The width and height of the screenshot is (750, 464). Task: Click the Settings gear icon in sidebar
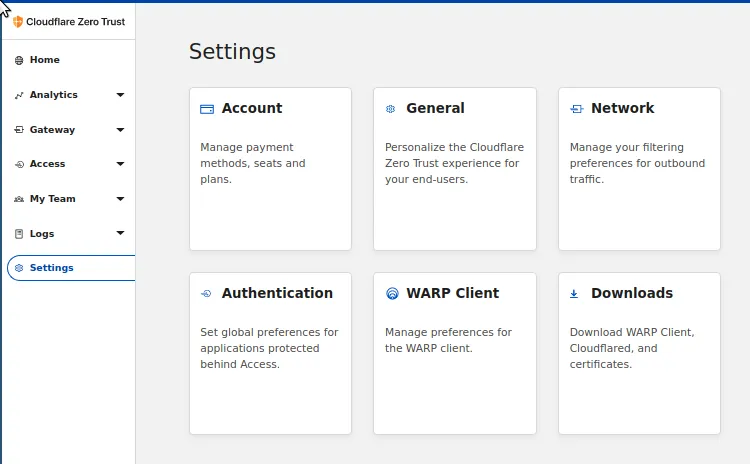coord(19,268)
